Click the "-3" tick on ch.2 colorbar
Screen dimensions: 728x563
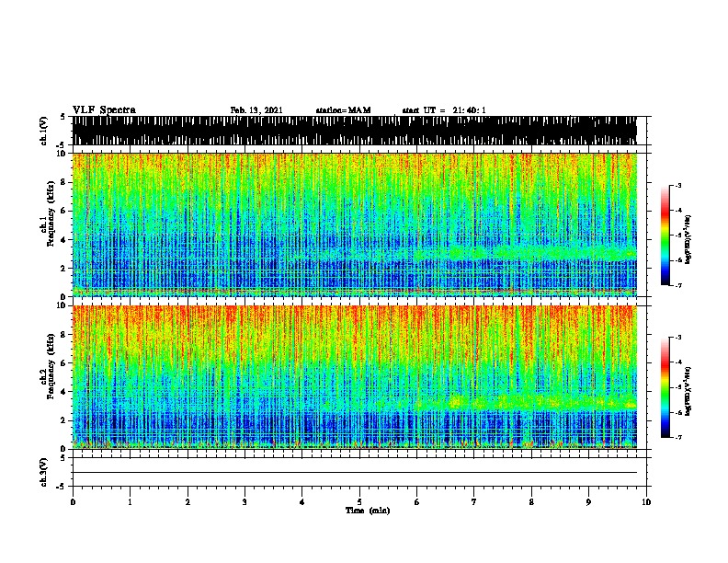coord(678,338)
